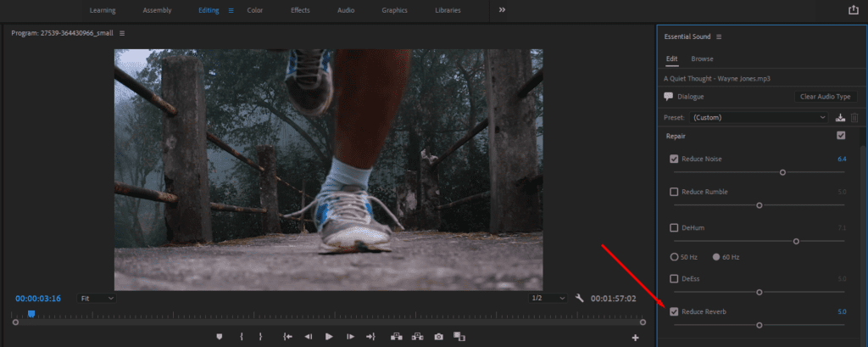This screenshot has height=347, width=868.
Task: Collapse the Repair section header
Action: 674,135
